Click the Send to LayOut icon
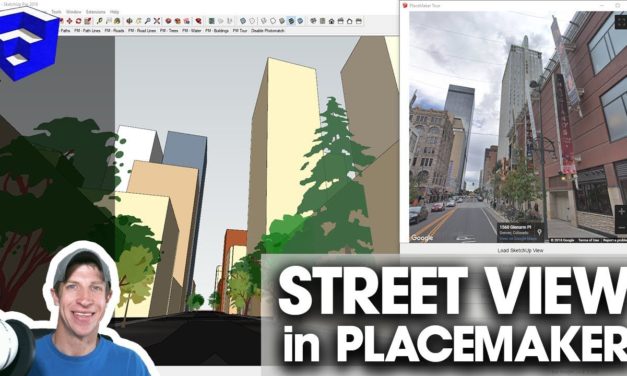The width and height of the screenshot is (627, 376). tap(186, 21)
